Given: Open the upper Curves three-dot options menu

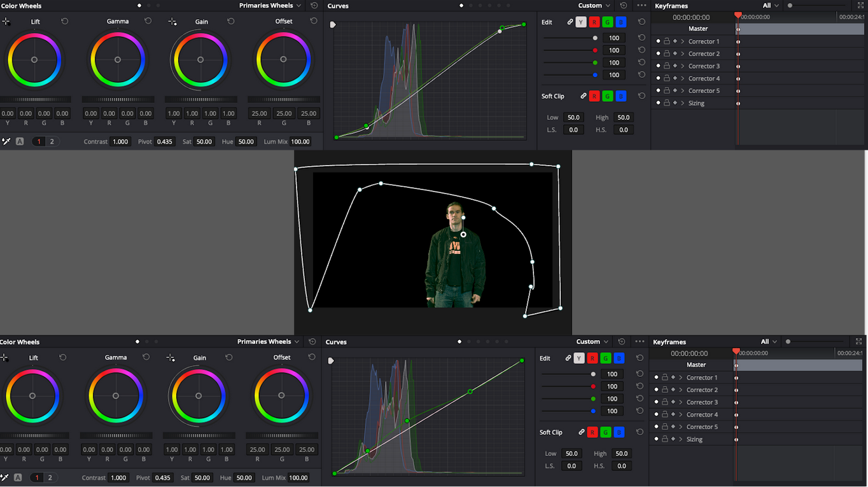Looking at the screenshot, I should pyautogui.click(x=640, y=5).
